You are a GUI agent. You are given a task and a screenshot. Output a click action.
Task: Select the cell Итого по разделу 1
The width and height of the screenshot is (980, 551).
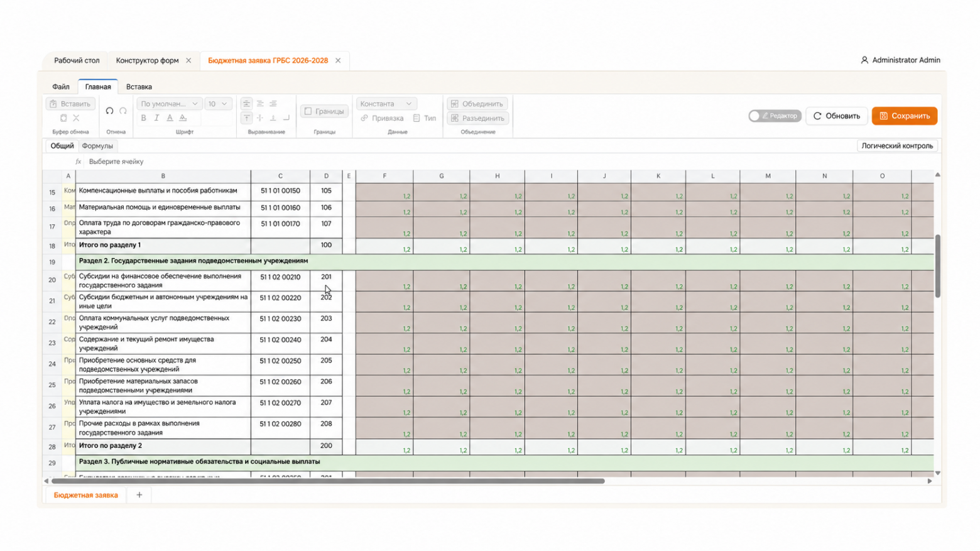163,246
